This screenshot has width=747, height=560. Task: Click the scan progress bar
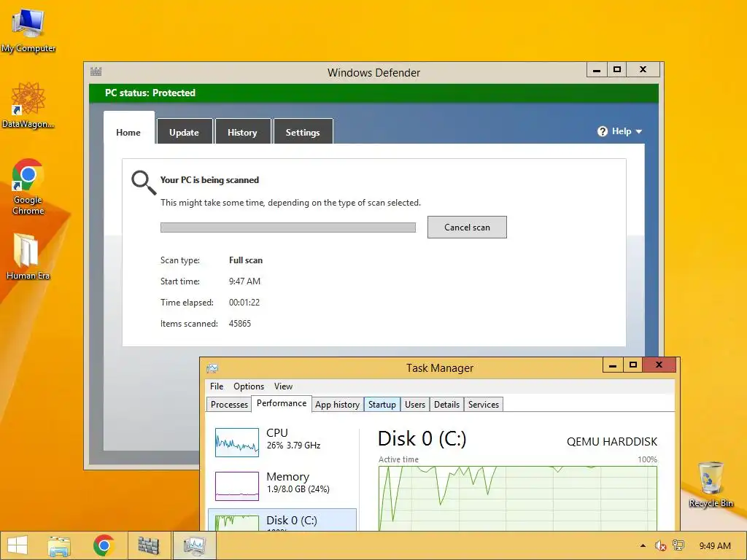288,227
